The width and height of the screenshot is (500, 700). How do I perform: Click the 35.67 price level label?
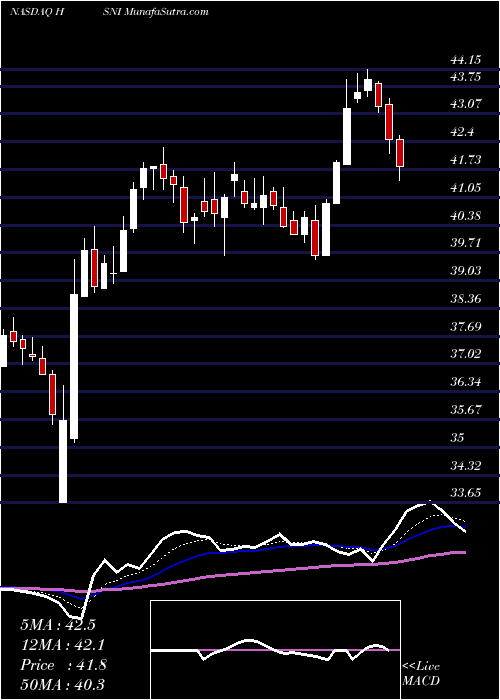coord(465,410)
